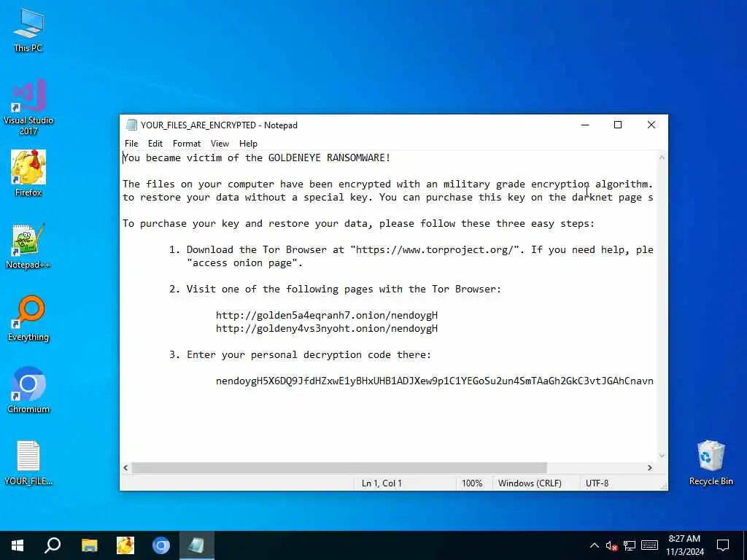The width and height of the screenshot is (747, 560).
Task: Select the YOUR_FILE... text file on desktop
Action: 28,462
